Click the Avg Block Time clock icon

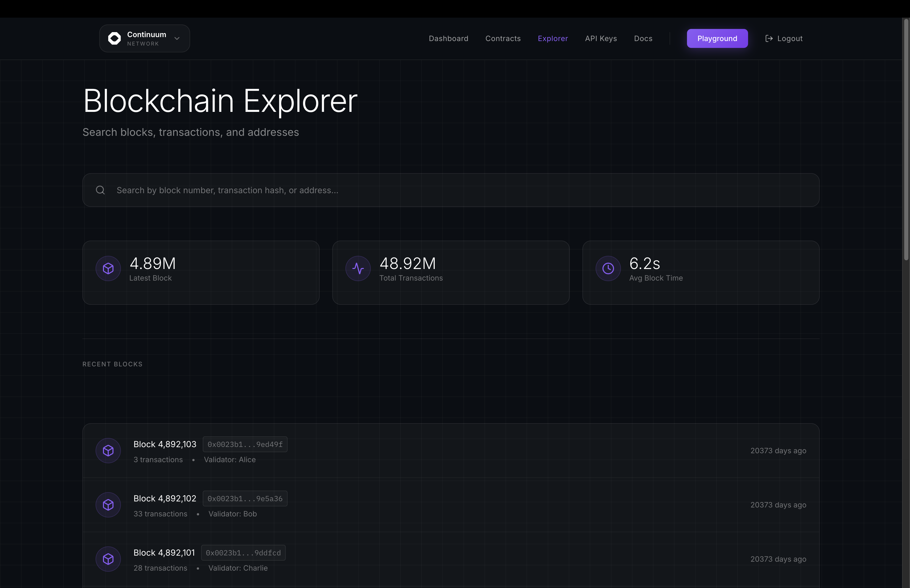click(608, 268)
